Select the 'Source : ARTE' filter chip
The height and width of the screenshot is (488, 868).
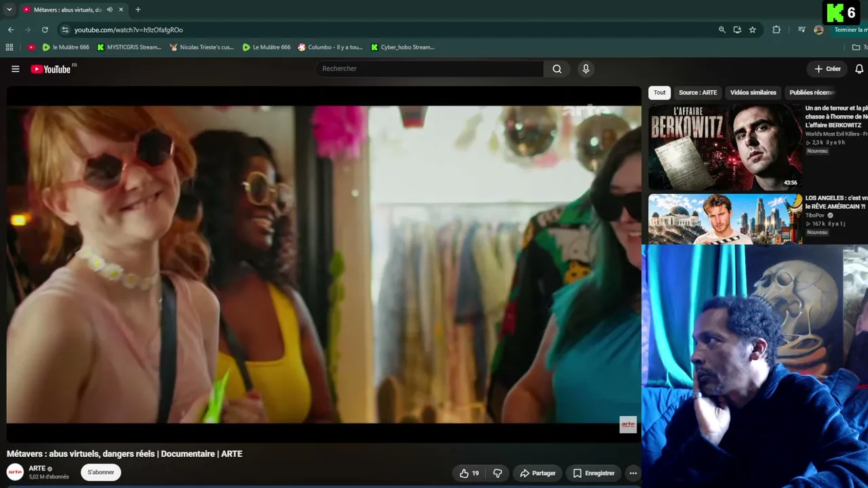click(698, 93)
